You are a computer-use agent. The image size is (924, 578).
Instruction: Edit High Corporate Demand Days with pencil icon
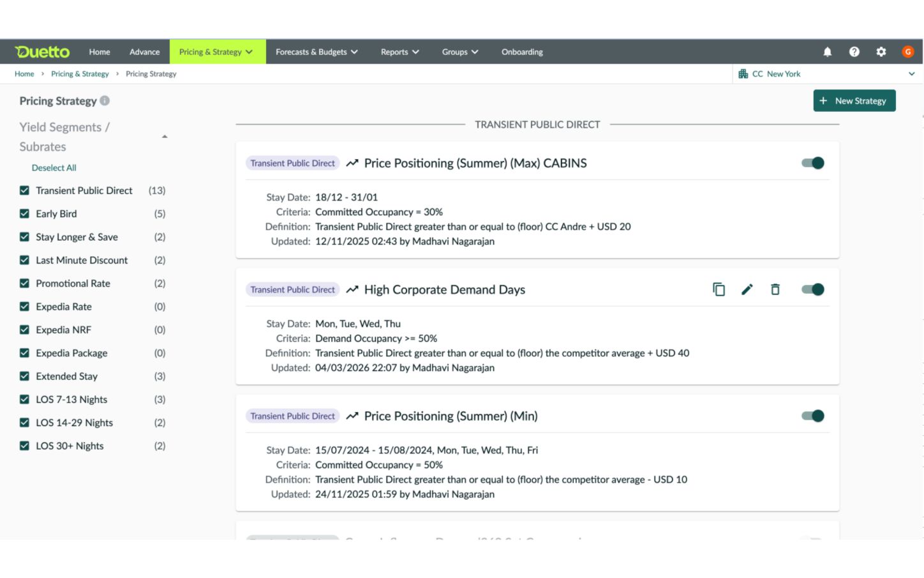747,289
